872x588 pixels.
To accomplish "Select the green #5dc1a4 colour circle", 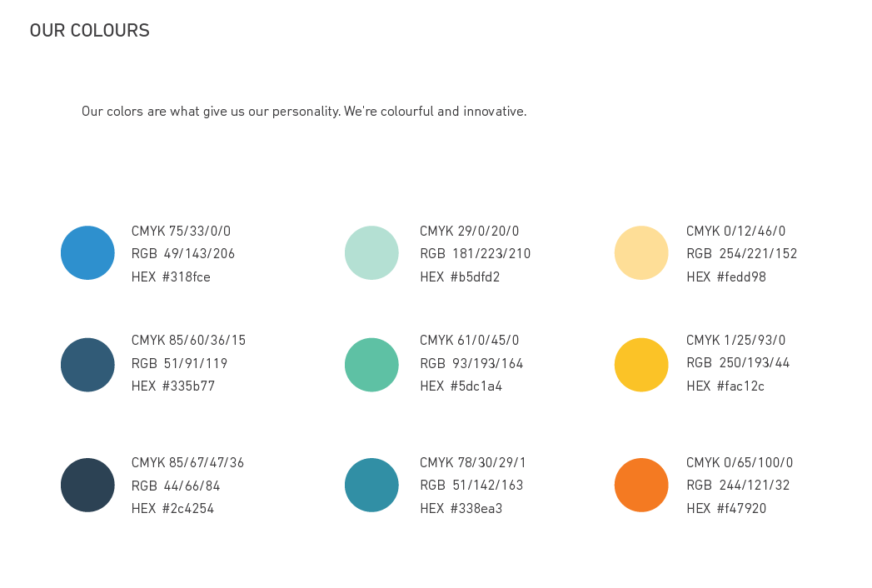I will tap(371, 365).
